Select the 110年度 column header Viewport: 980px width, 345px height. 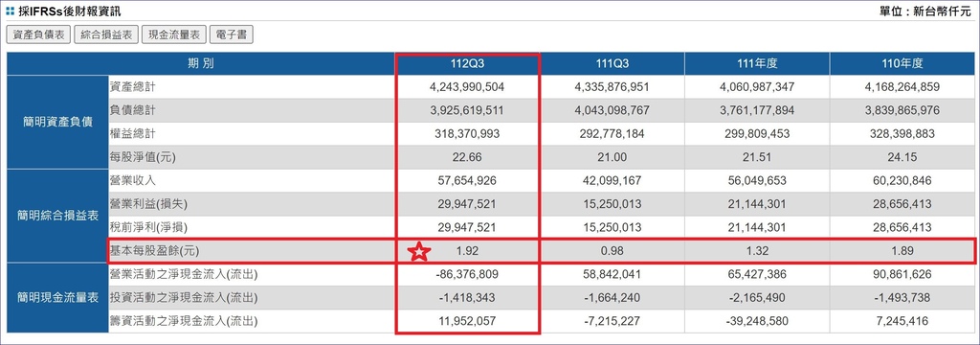click(902, 64)
